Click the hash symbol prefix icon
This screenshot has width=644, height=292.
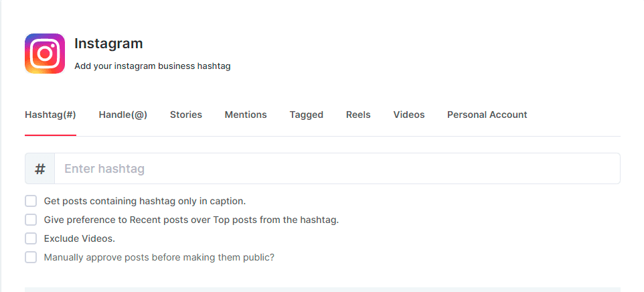[x=40, y=169]
